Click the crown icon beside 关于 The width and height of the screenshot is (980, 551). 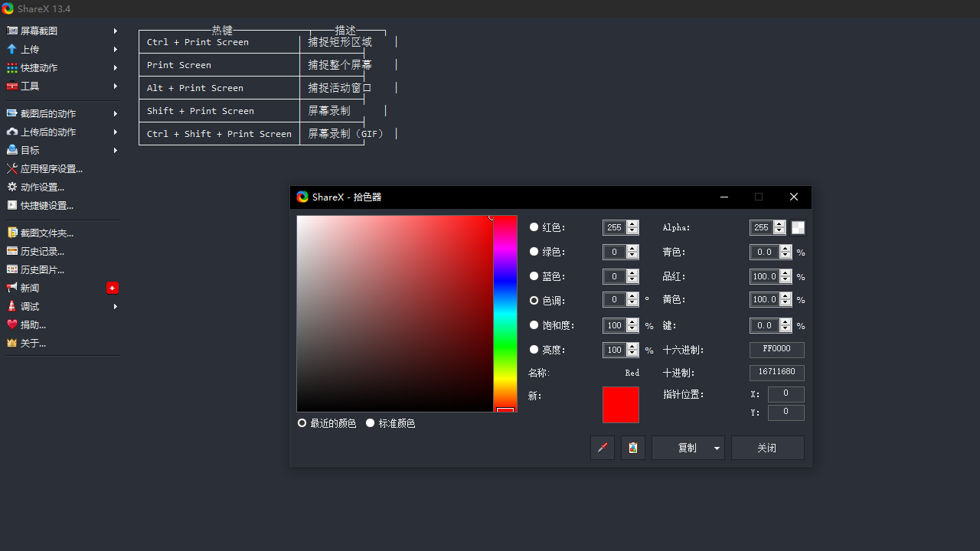click(12, 343)
